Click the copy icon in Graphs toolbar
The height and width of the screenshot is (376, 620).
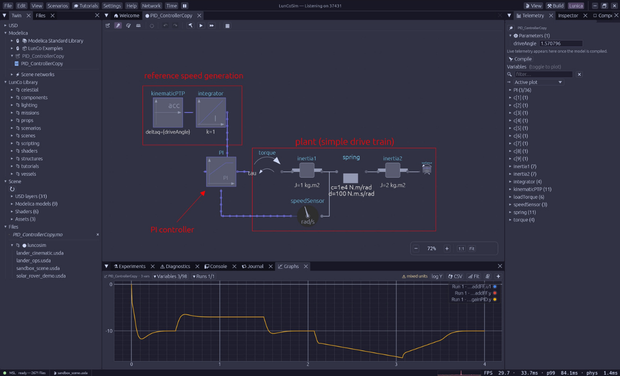pos(488,276)
